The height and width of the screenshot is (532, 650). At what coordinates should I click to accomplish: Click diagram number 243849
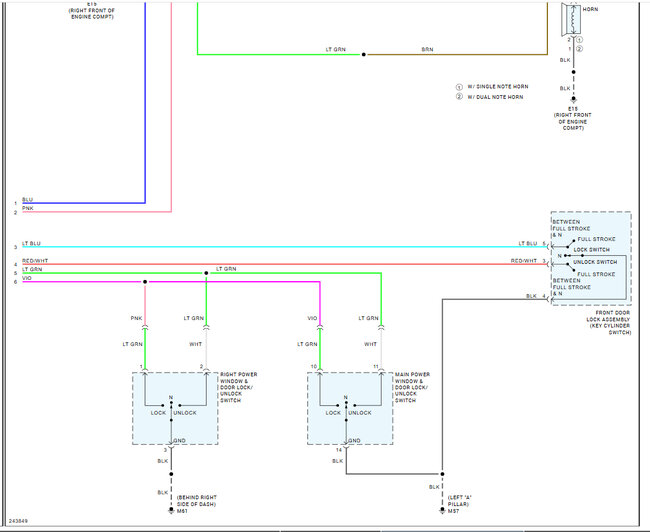18,521
